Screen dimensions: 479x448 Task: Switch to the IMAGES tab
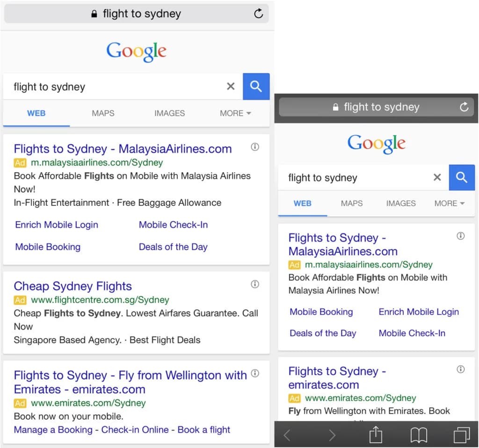(x=169, y=113)
